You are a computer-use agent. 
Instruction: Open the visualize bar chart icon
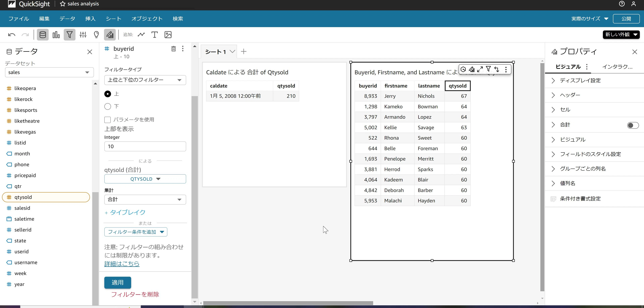[x=56, y=35]
